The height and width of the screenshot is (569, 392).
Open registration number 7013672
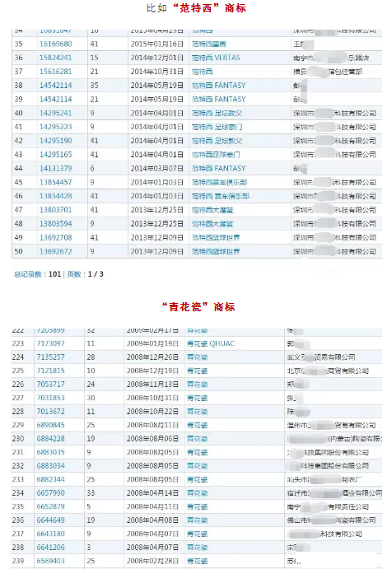point(50,411)
